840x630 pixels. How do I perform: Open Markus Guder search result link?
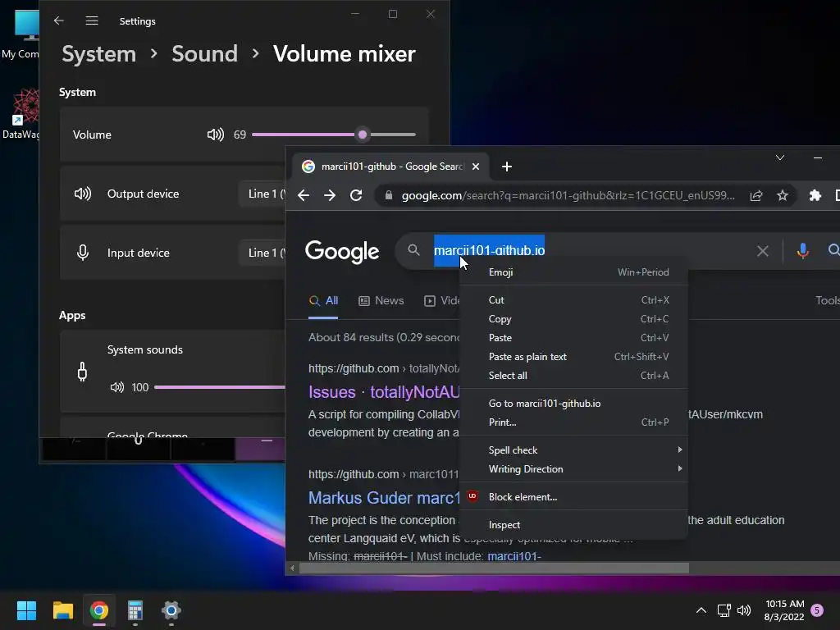click(384, 498)
